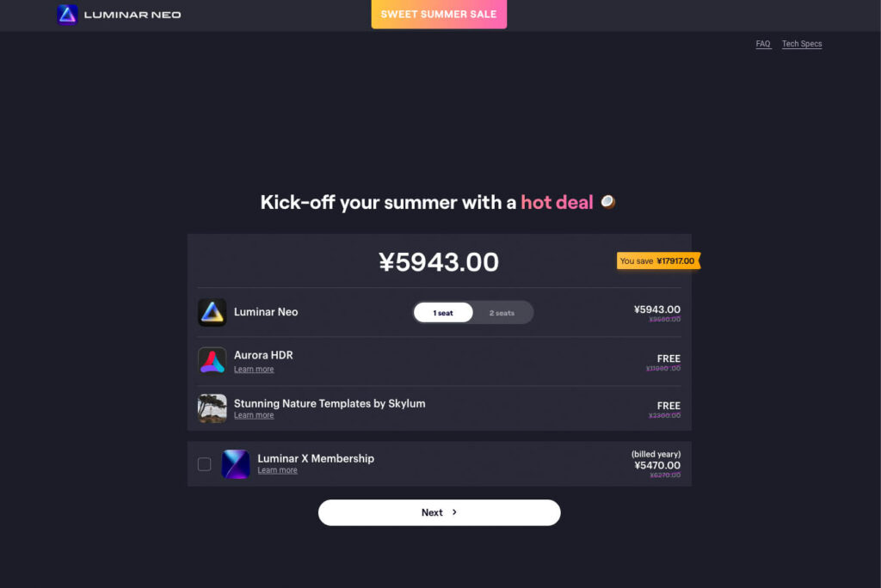This screenshot has height=588, width=881.
Task: Click the You save ¥17917.00 badge
Action: (658, 260)
